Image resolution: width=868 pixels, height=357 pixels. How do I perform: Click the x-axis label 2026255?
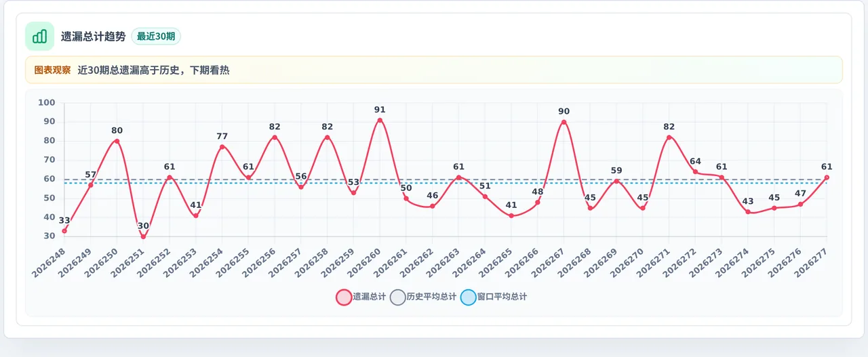point(233,262)
